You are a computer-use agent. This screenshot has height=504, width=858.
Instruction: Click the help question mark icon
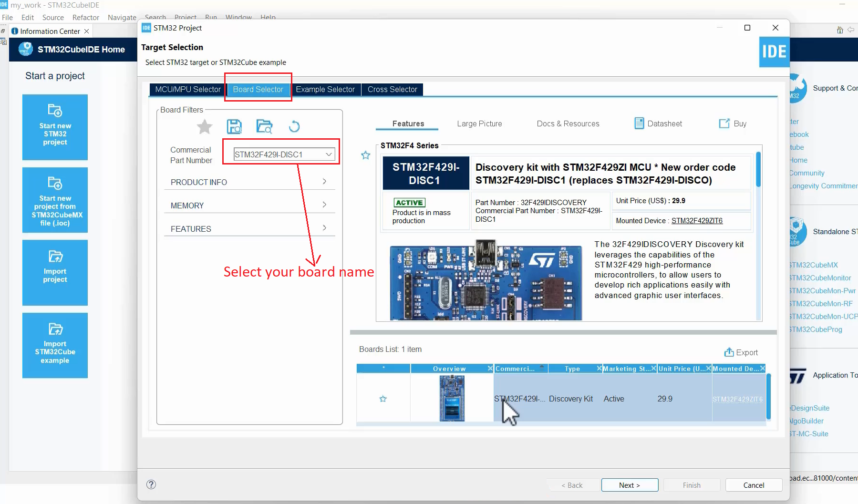coord(151,484)
